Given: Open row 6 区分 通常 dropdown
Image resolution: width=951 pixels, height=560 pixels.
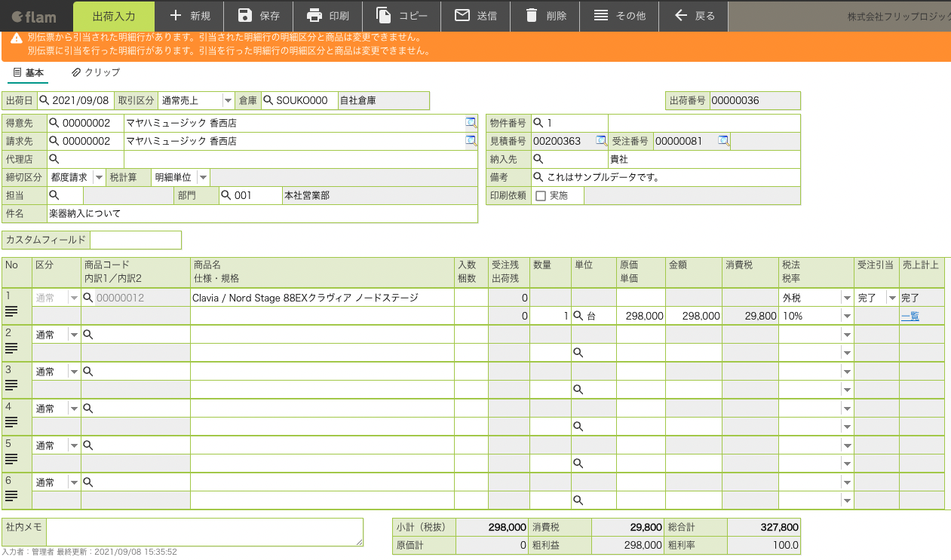Looking at the screenshot, I should coord(74,482).
